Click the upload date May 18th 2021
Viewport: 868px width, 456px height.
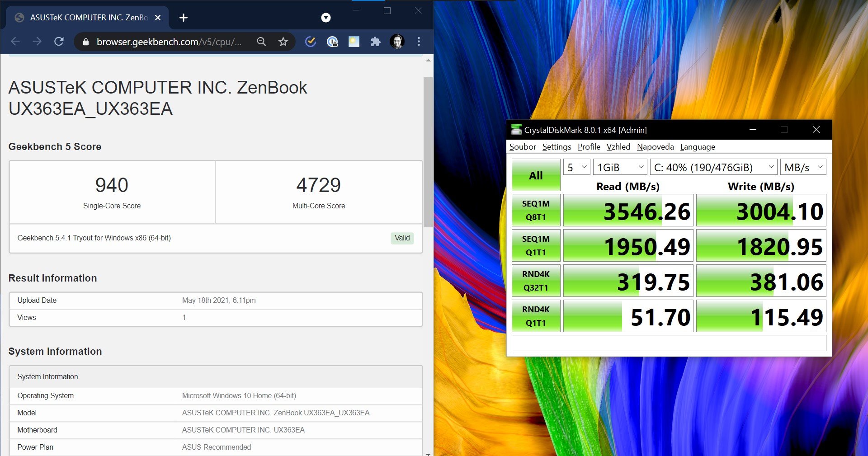click(x=219, y=301)
